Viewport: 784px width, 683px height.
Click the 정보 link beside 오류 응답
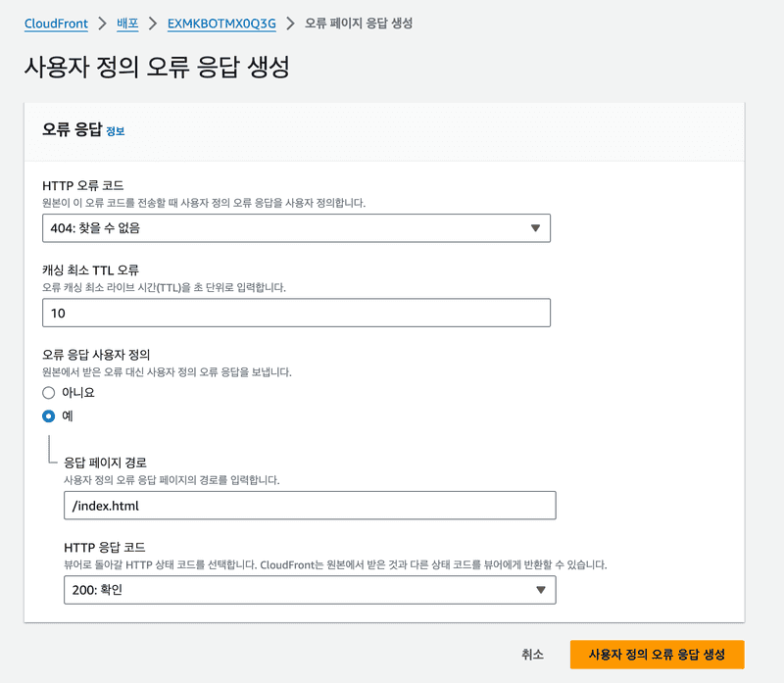point(115,131)
